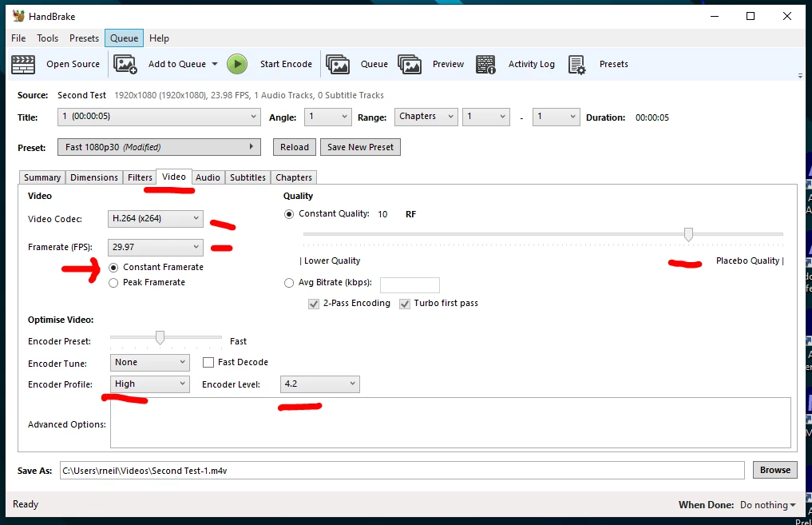Click the Second Test source name

[81, 95]
